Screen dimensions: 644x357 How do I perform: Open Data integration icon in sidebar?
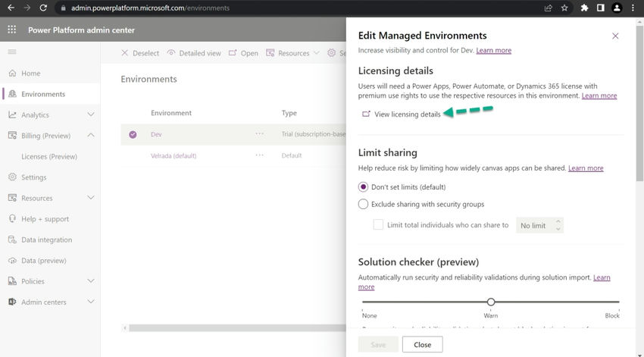pos(13,240)
